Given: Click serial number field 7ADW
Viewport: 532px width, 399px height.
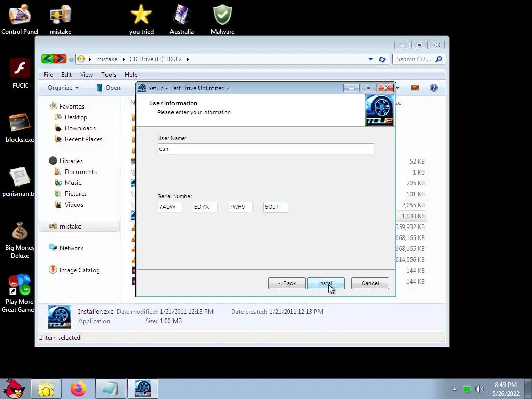Looking at the screenshot, I should [170, 207].
